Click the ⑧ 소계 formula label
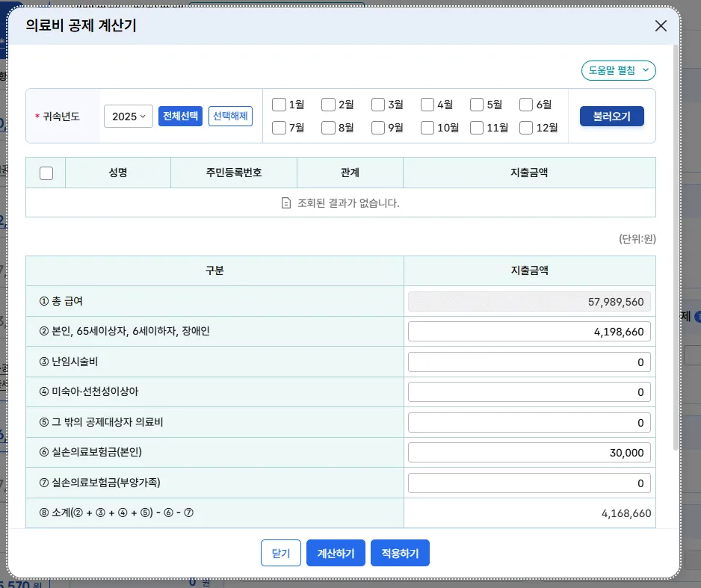Image resolution: width=701 pixels, height=588 pixels. (x=117, y=513)
